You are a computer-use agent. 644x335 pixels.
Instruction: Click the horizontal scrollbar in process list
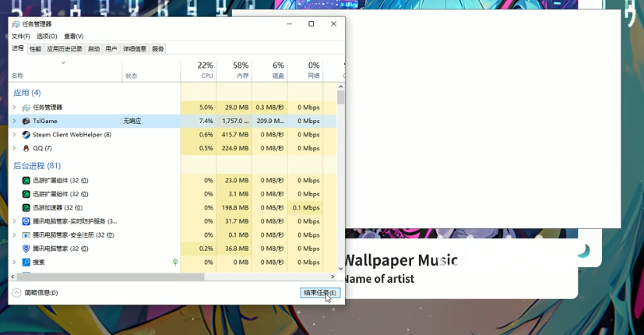point(109,277)
